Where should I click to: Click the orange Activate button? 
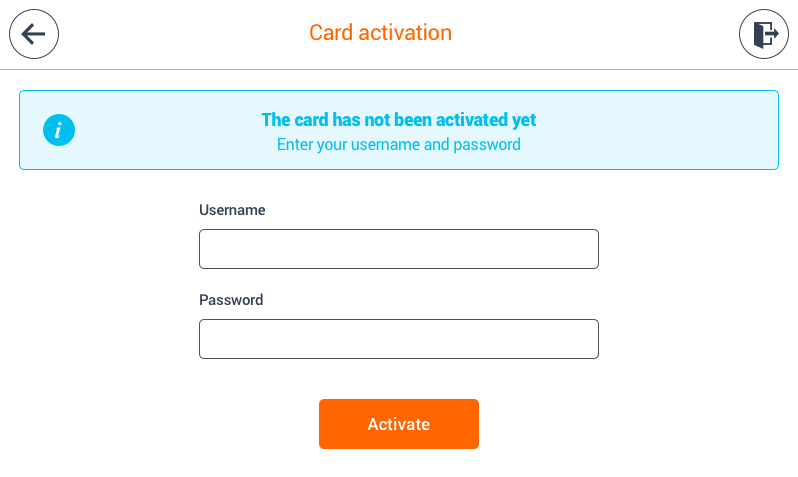point(399,424)
